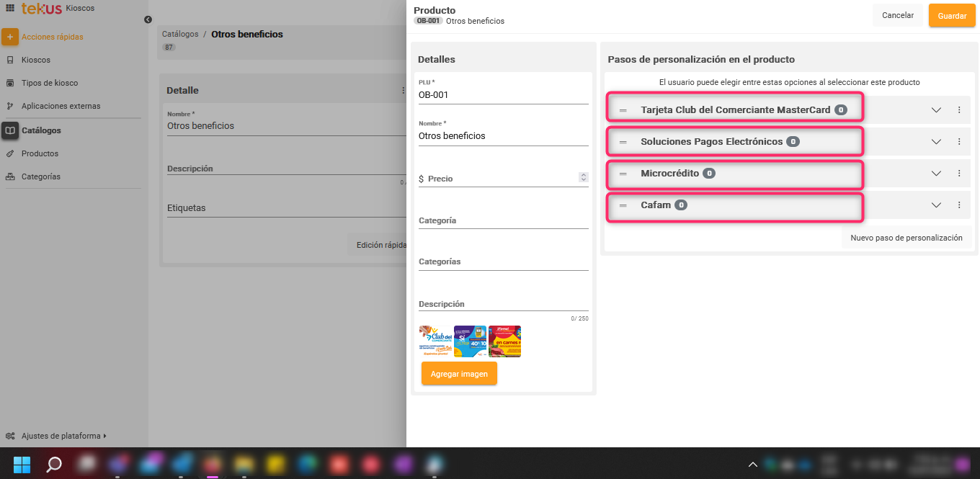
Task: Open Windows Start menu
Action: [x=22, y=464]
